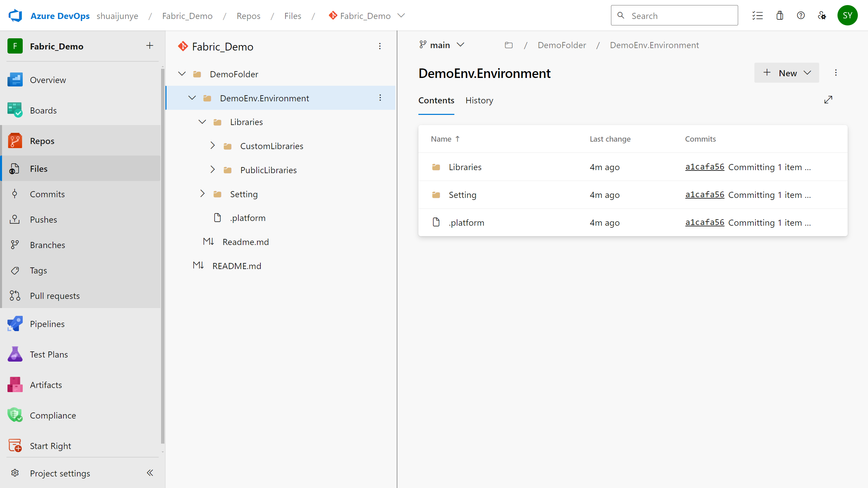Select the Contents tab
Image resolution: width=868 pixels, height=488 pixels.
point(436,100)
